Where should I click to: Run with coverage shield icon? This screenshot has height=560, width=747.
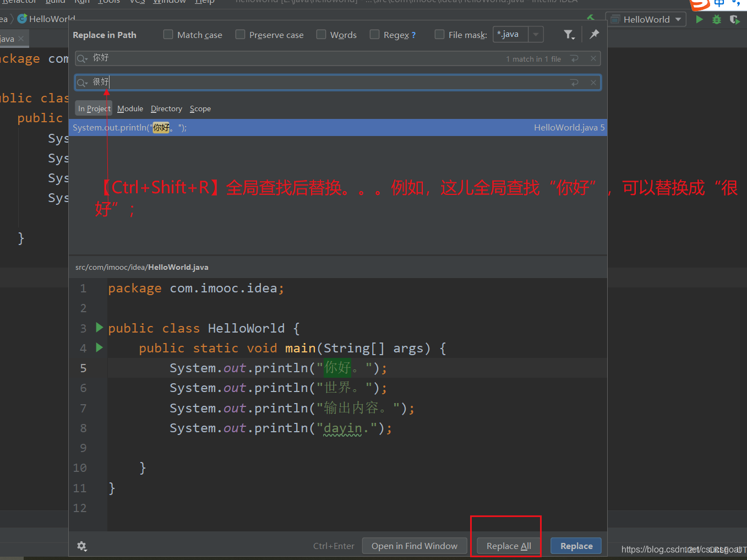[734, 19]
